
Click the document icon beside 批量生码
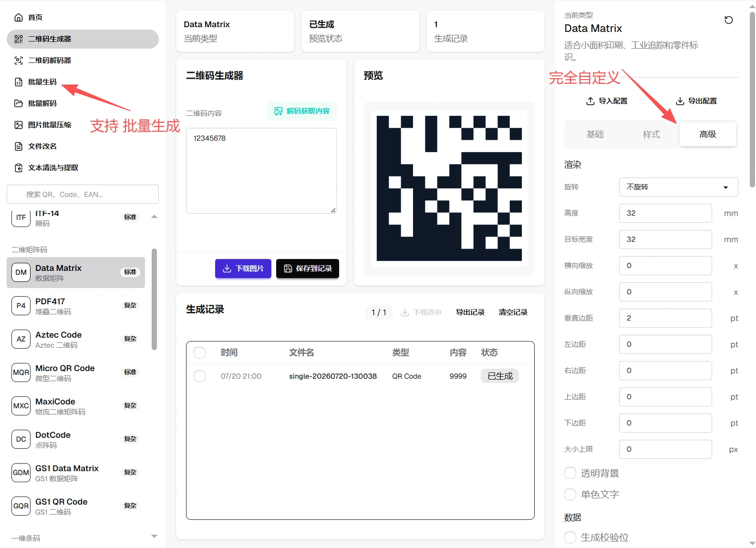click(x=19, y=82)
